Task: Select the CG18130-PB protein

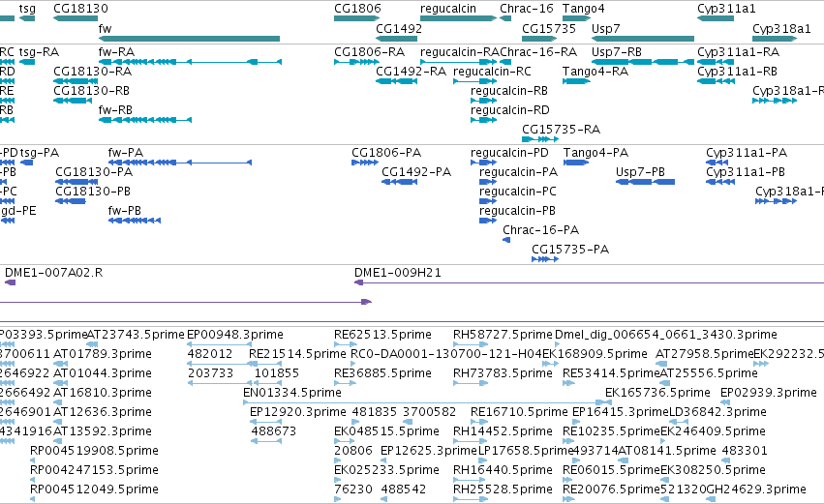Action: coord(71,201)
